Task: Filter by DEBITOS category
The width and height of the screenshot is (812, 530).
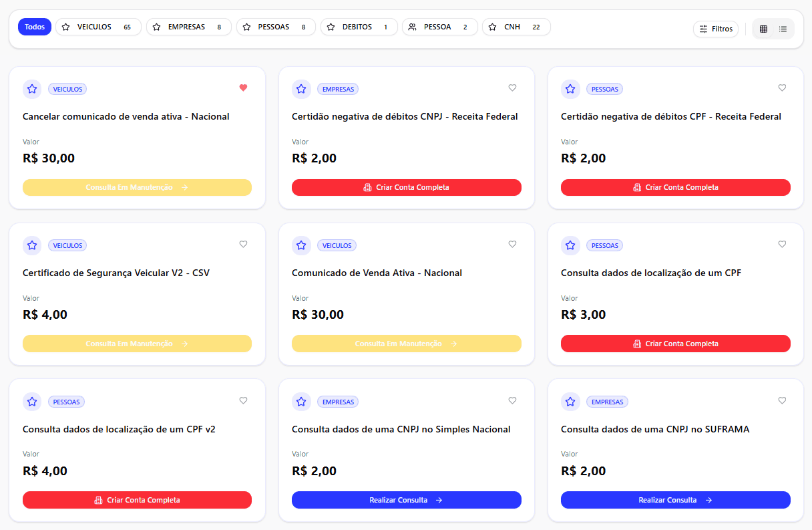Action: point(359,27)
